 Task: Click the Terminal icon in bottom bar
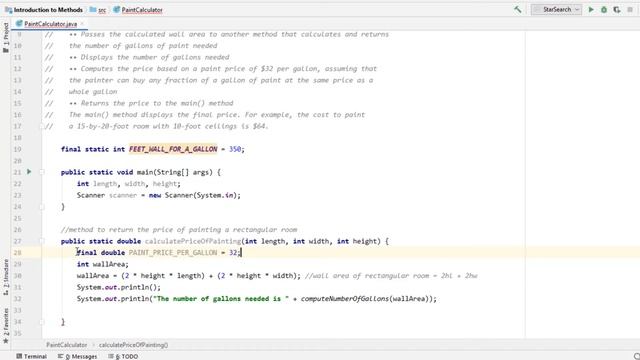(19, 356)
